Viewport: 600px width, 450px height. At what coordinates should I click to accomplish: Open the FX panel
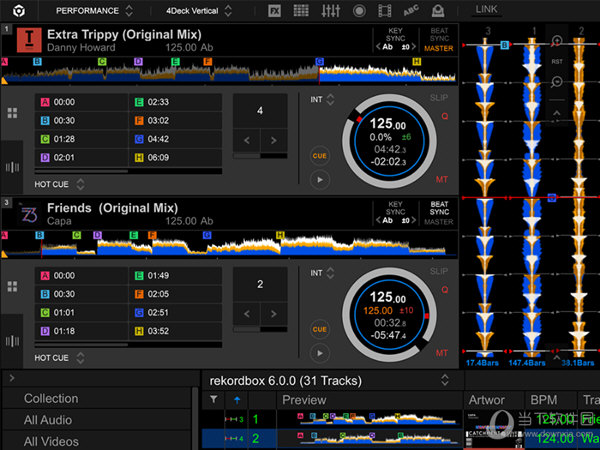pyautogui.click(x=274, y=11)
